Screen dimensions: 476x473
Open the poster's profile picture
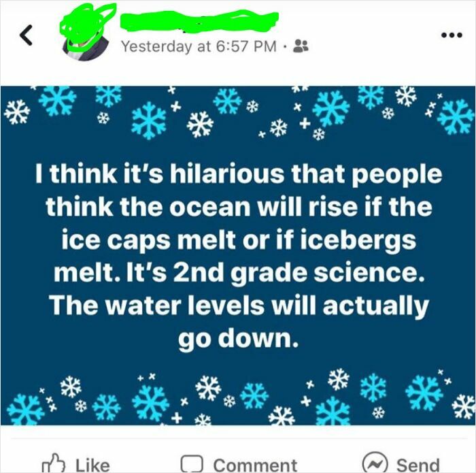(84, 39)
